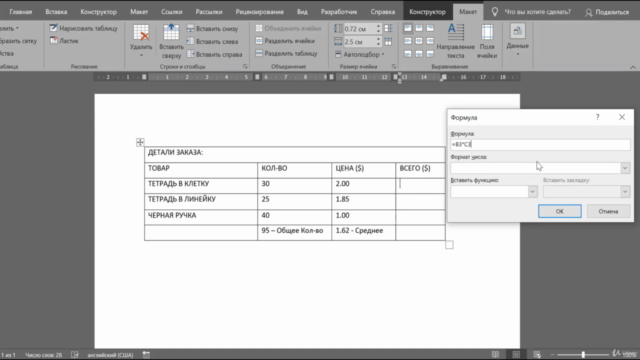Open the Рассылки tab
This screenshot has height=360, width=640.
coord(209,12)
